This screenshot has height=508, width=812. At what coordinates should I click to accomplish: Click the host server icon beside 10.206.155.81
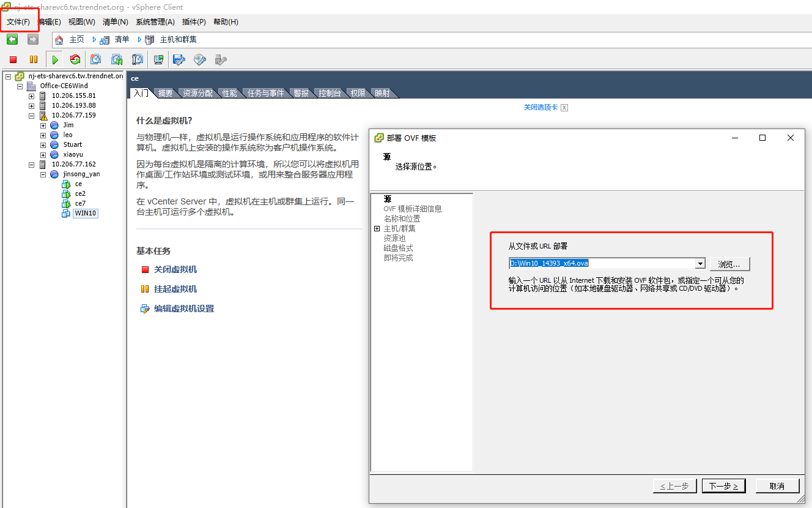click(x=43, y=96)
